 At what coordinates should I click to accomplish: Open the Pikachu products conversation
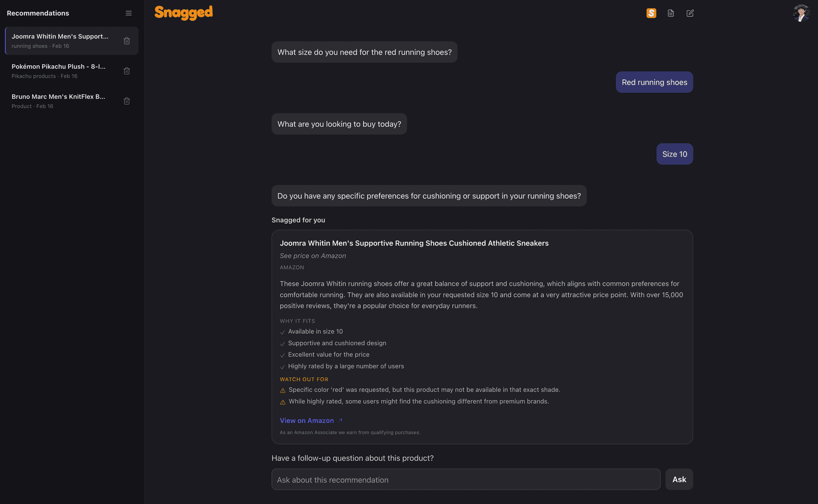[61, 70]
